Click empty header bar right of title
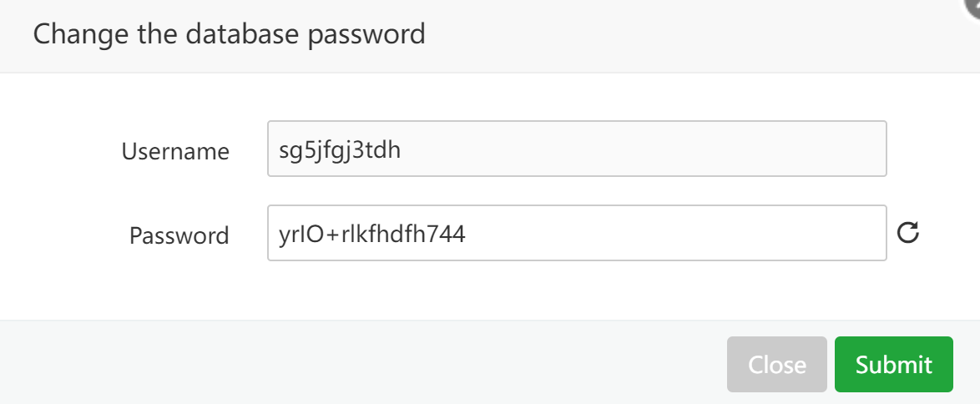This screenshot has width=980, height=404. coord(668,35)
